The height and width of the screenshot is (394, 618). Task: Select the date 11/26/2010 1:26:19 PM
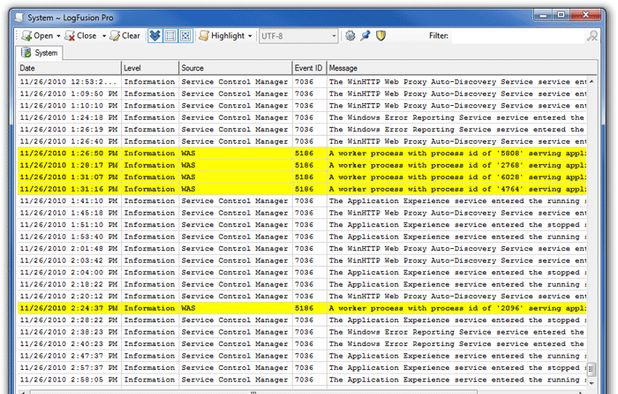[x=69, y=130]
